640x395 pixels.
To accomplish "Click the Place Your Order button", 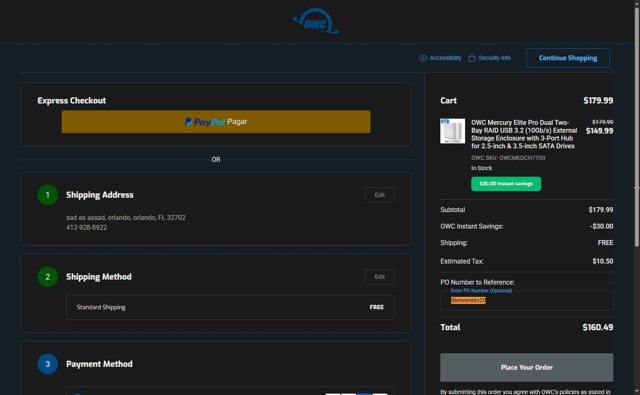I will 527,367.
